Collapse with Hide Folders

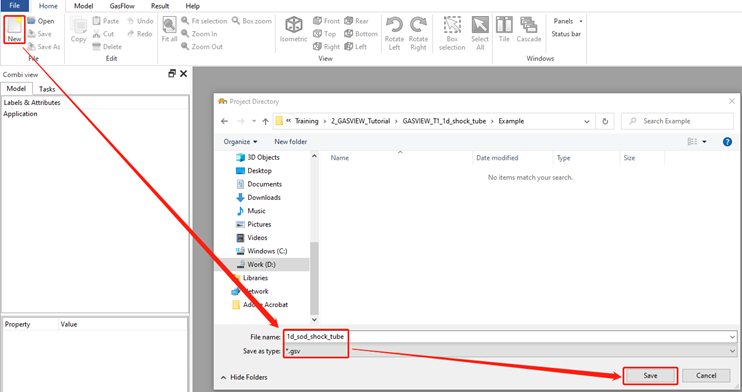(244, 377)
